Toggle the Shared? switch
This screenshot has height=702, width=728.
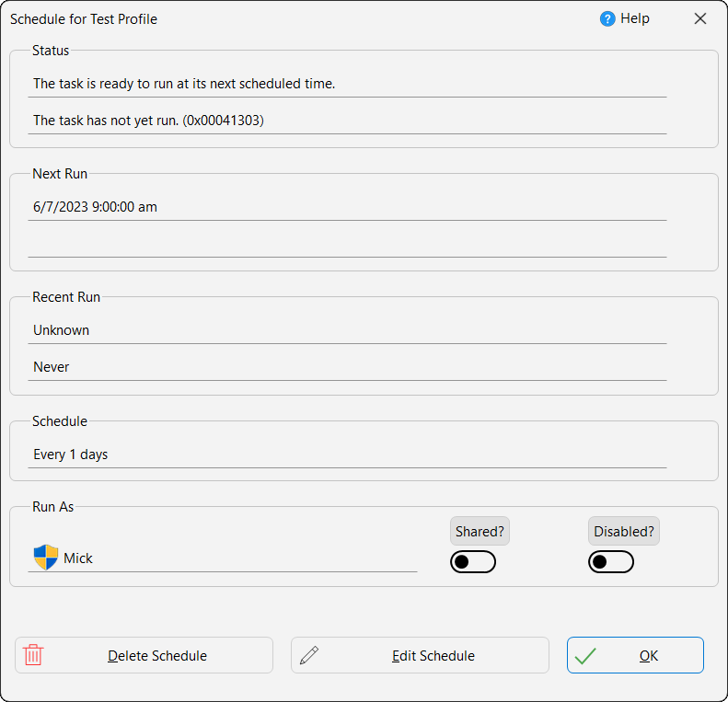pos(473,562)
